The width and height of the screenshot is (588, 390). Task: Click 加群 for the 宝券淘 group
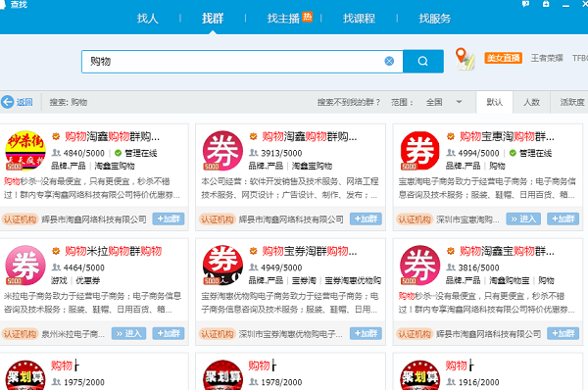pyautogui.click(x=366, y=333)
